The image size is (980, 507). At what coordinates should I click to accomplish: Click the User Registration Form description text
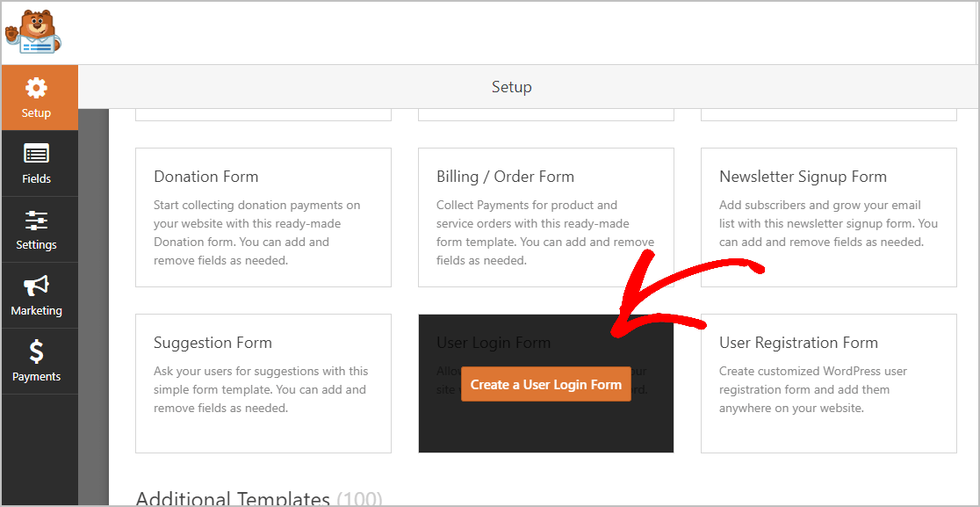813,389
